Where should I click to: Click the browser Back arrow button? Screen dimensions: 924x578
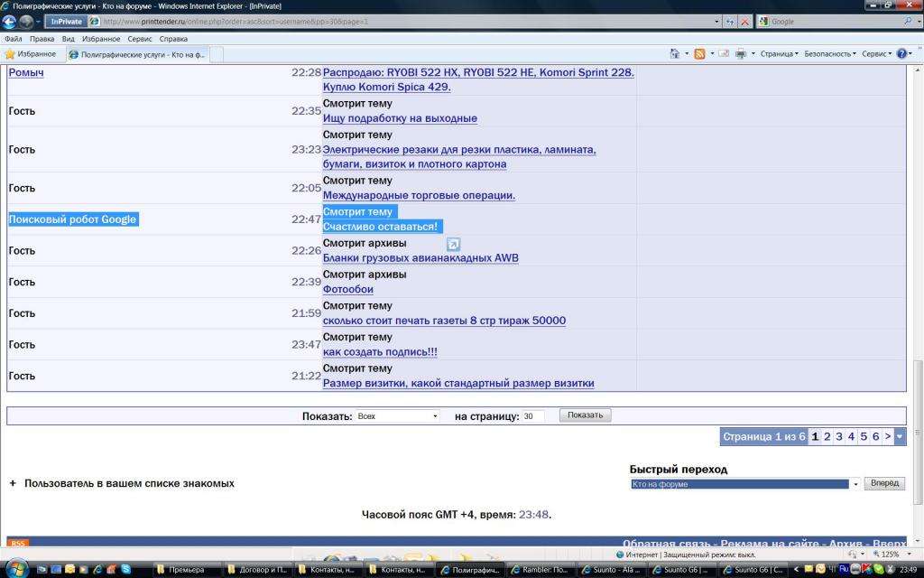pyautogui.click(x=12, y=22)
